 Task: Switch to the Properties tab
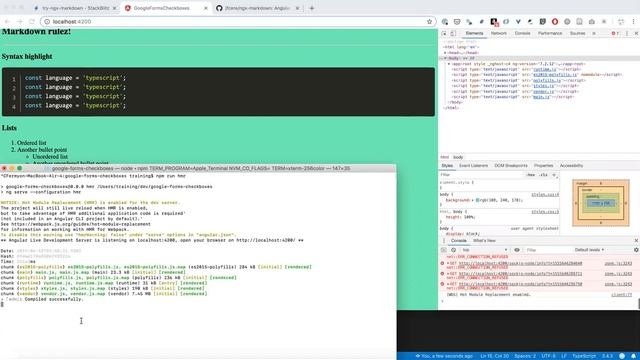click(543, 166)
